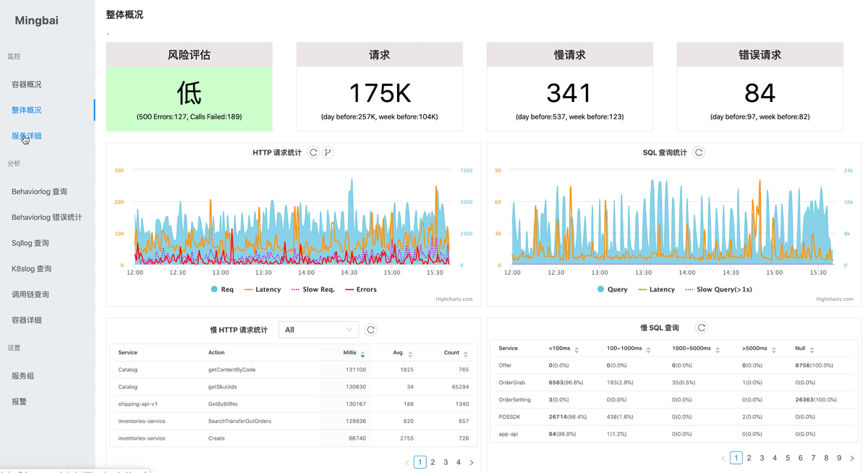Viewport: 868px width, 473px height.
Task: Sort slow SQL table by 1000~5000ms
Action: (x=718, y=350)
